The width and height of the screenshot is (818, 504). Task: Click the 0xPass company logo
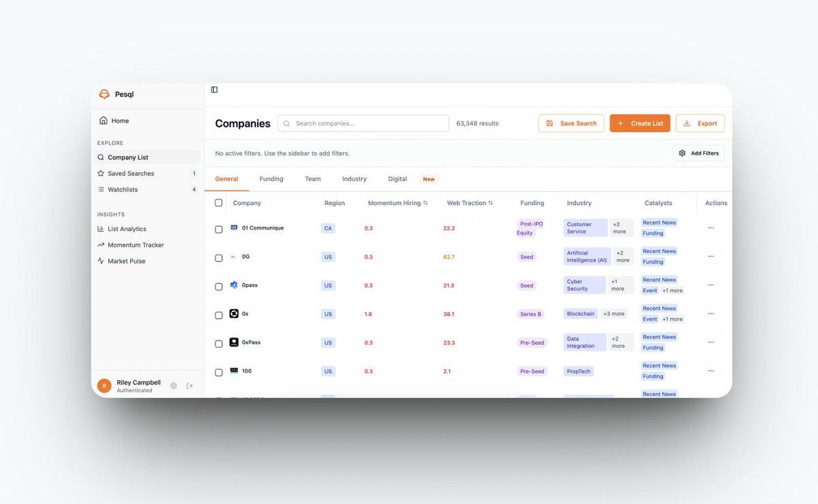(x=234, y=342)
